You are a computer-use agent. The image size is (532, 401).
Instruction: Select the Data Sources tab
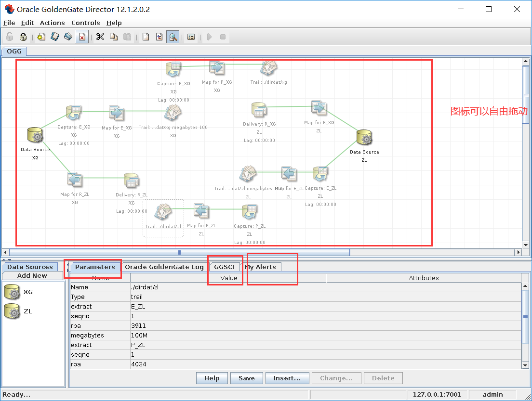tap(30, 267)
